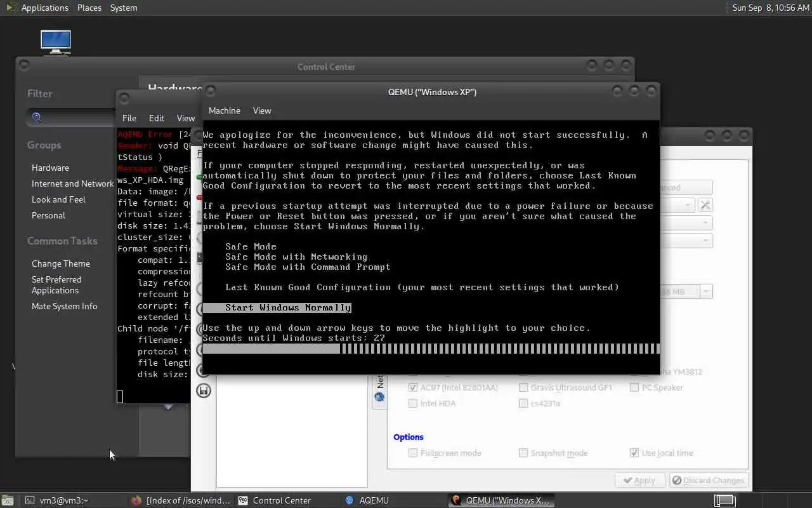Click the Options heading in AQEMU
This screenshot has height=508, width=812.
tap(409, 437)
